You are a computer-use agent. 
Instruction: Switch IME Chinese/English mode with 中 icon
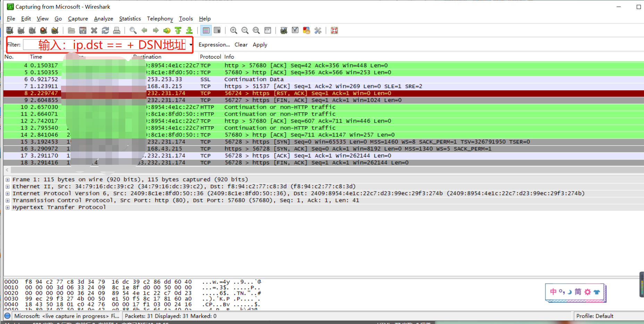(x=553, y=292)
